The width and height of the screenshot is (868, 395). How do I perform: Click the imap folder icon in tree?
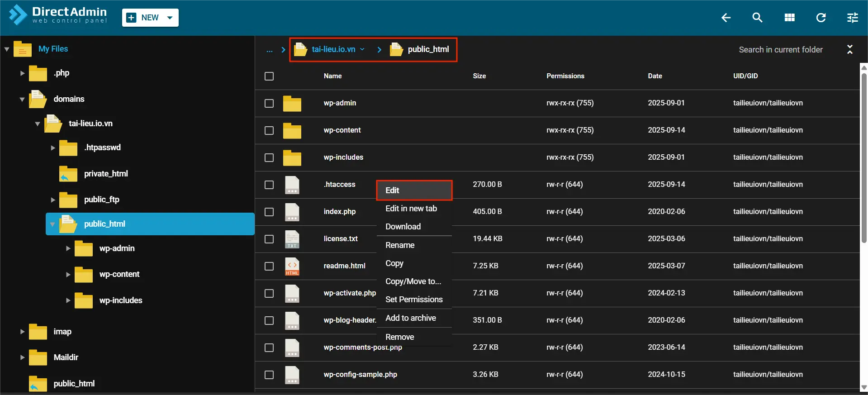coord(38,332)
